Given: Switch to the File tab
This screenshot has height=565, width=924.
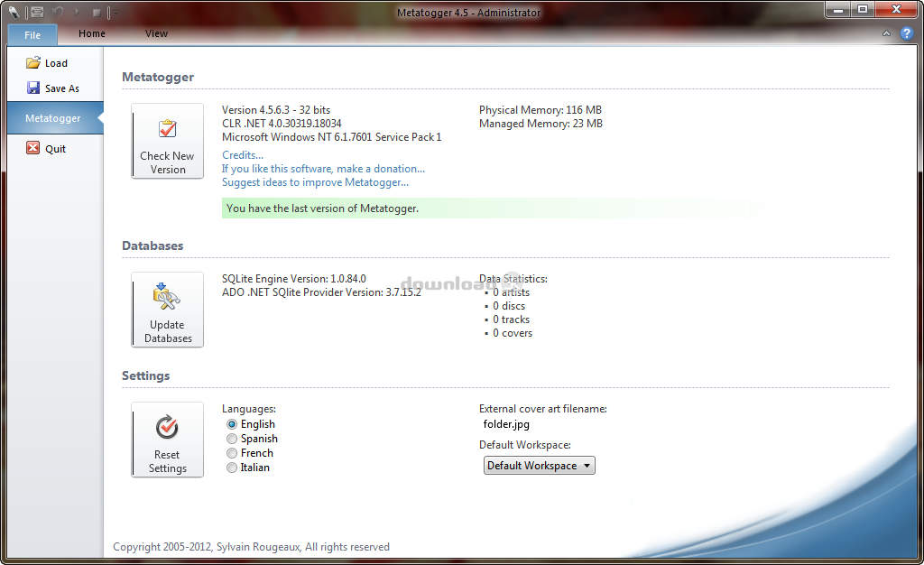Looking at the screenshot, I should 32,35.
